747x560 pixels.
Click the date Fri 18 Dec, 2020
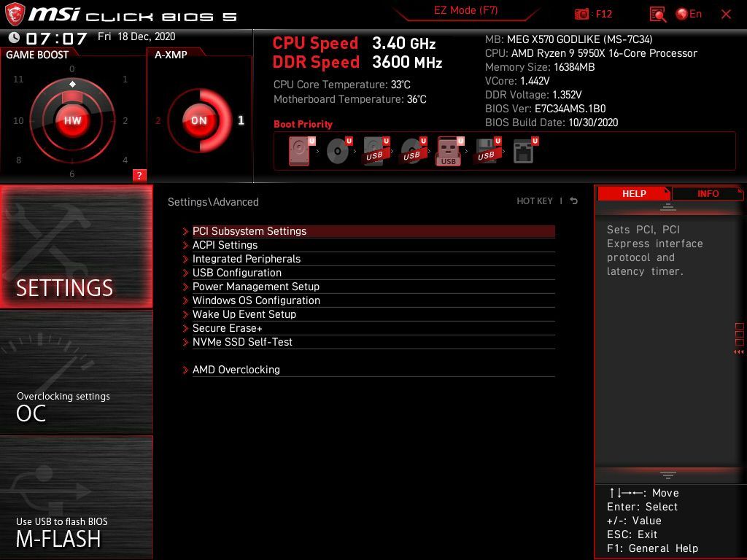tap(136, 36)
